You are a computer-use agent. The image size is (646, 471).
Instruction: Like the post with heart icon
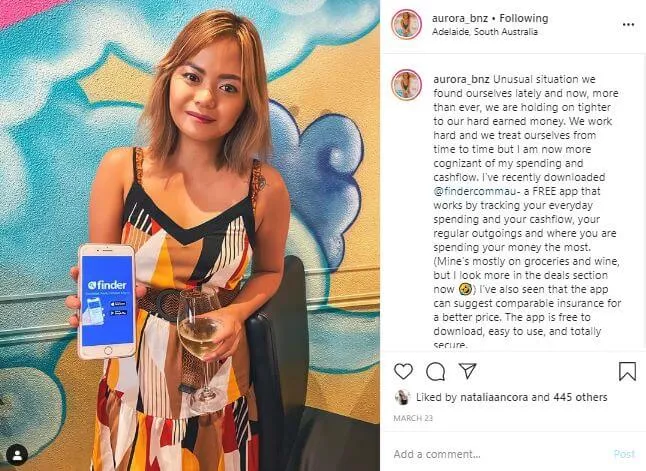click(403, 371)
